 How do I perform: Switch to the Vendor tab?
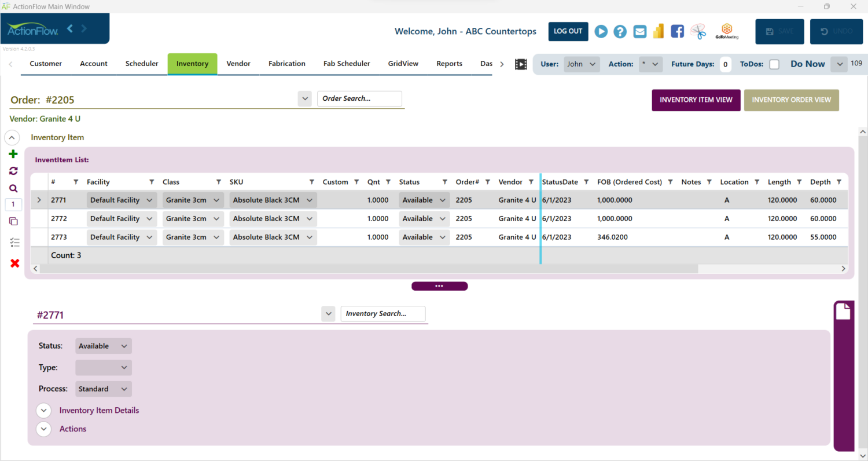[238, 64]
